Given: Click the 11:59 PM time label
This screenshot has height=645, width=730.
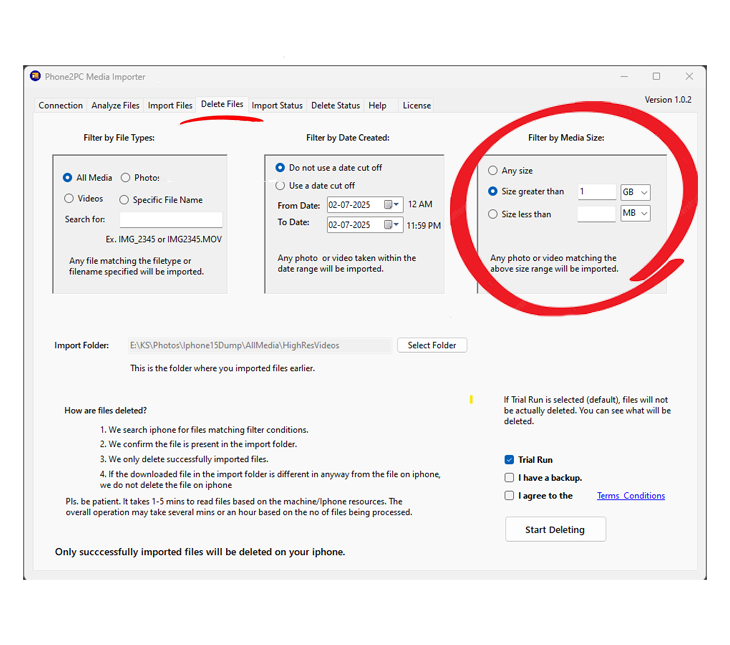Looking at the screenshot, I should pyautogui.click(x=424, y=225).
